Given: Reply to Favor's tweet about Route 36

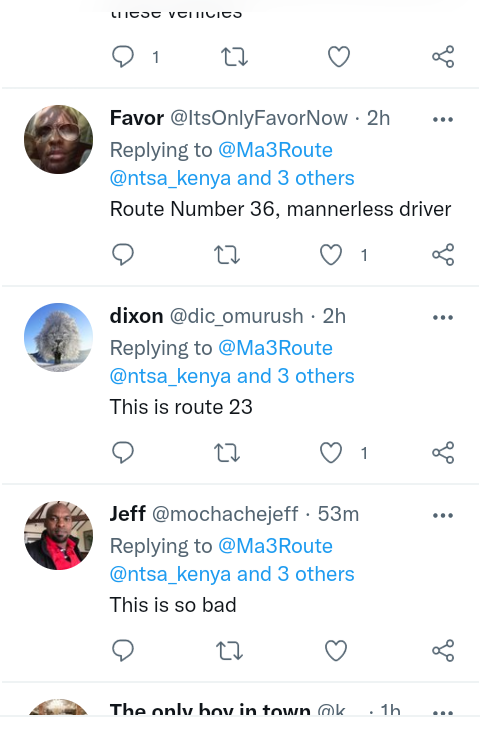Looking at the screenshot, I should 123,255.
